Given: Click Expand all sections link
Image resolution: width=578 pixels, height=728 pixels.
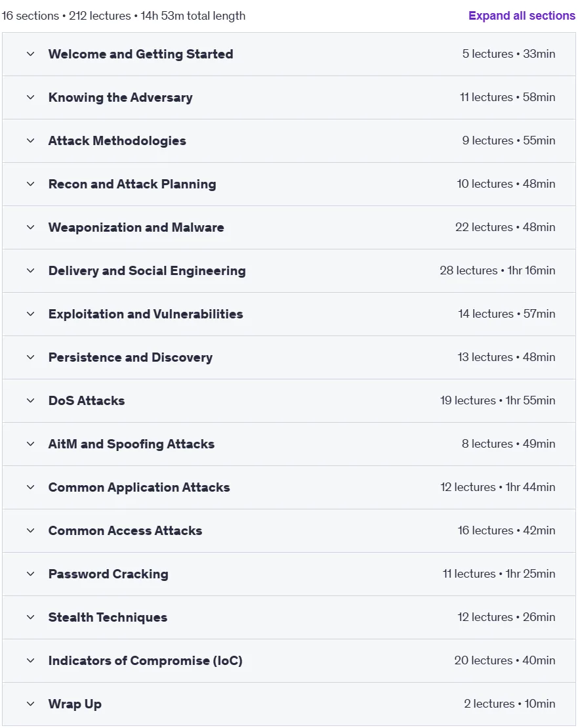Looking at the screenshot, I should [522, 16].
